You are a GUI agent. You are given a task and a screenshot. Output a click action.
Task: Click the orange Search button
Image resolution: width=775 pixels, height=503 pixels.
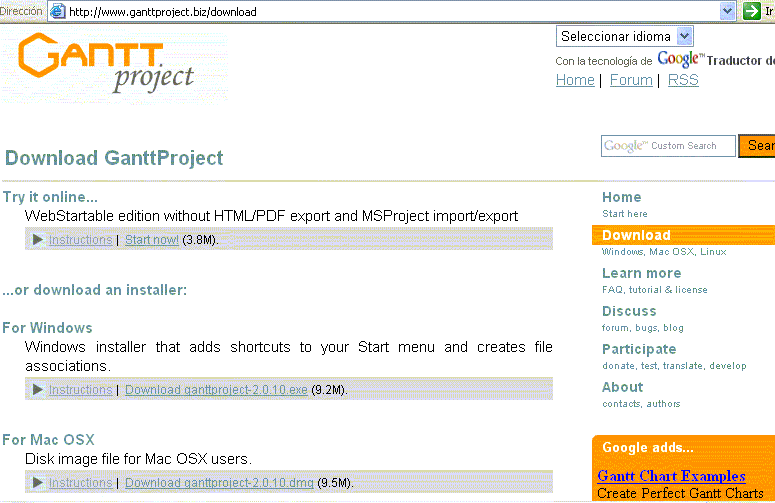click(757, 146)
